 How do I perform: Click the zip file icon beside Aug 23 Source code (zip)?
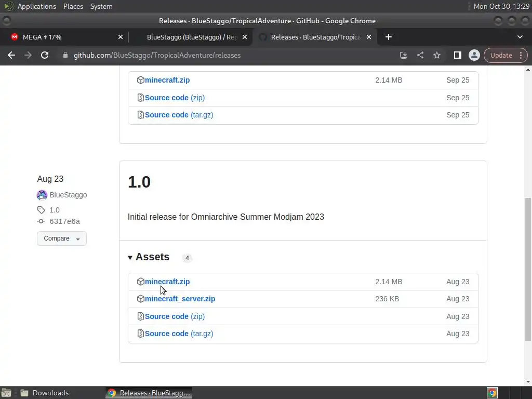140,316
